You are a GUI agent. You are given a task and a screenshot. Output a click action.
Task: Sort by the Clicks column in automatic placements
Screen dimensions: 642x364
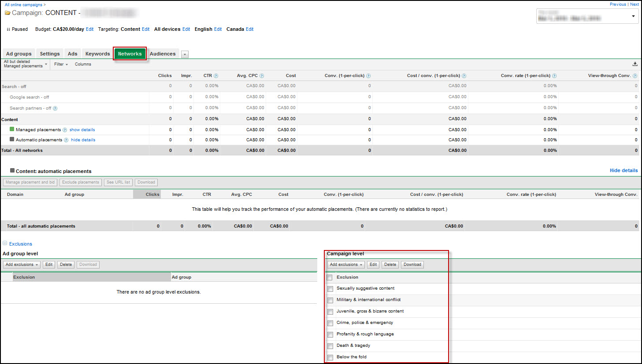click(152, 194)
